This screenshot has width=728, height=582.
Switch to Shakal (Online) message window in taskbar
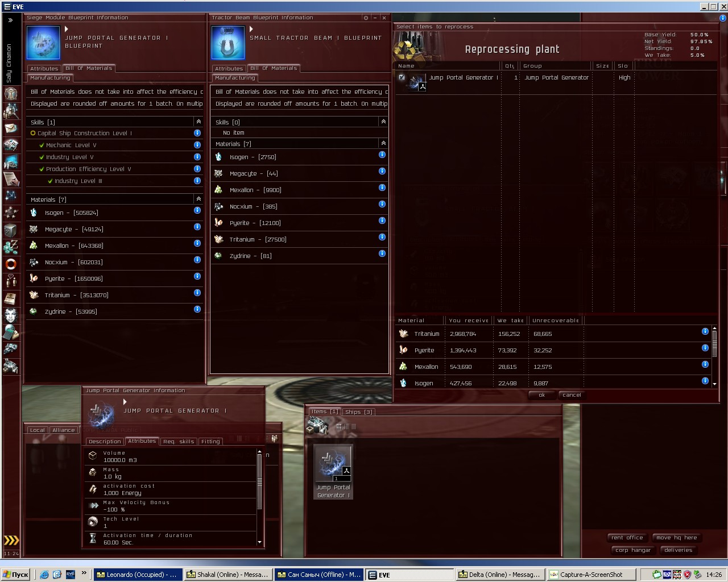[228, 575]
